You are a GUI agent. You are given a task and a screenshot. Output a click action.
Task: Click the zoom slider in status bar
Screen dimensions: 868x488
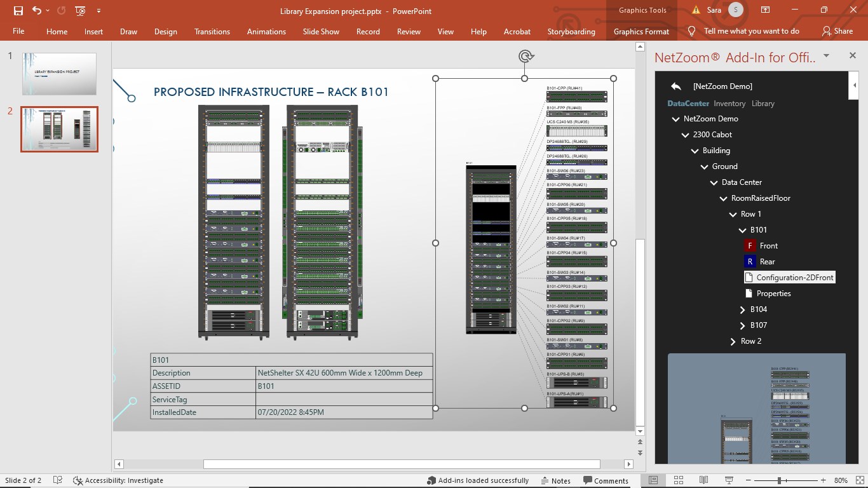pos(780,480)
